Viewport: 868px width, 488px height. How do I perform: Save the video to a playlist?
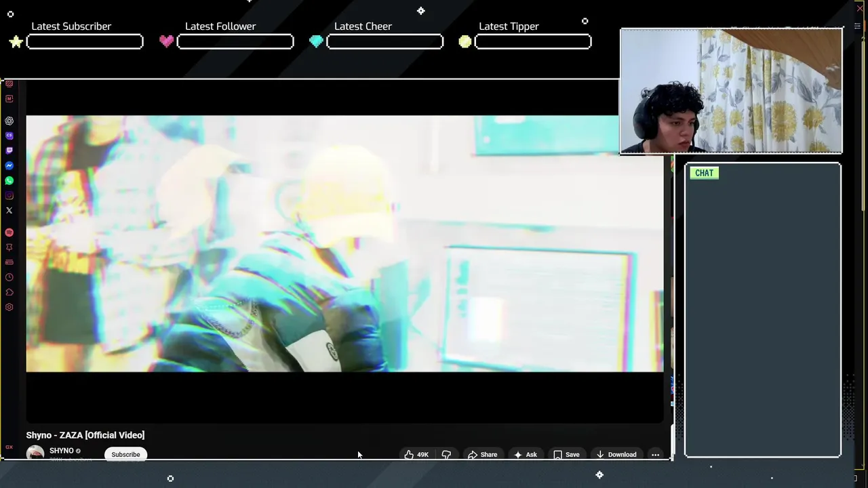[566, 454]
